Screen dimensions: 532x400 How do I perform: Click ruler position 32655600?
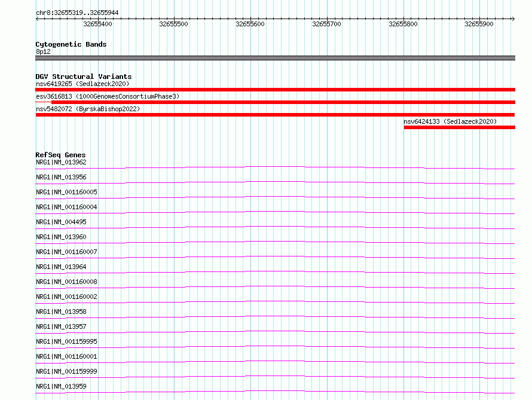click(x=250, y=24)
